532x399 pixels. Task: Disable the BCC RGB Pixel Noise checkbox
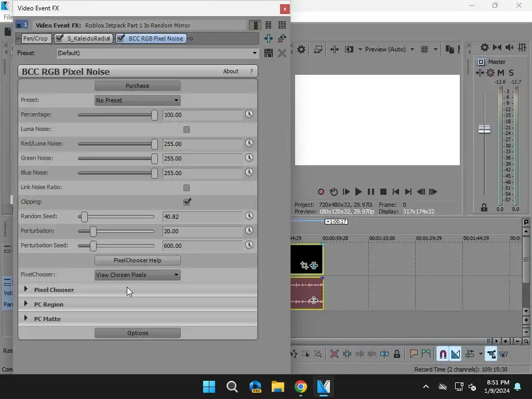coord(120,38)
